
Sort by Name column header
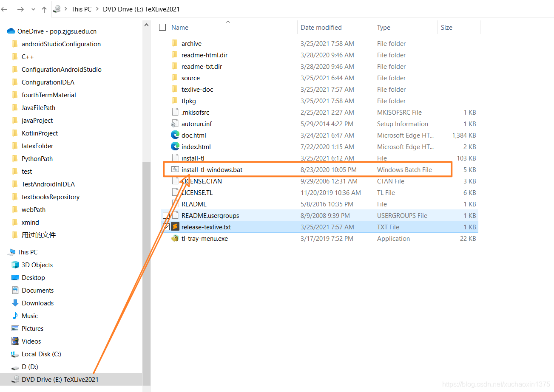[180, 27]
